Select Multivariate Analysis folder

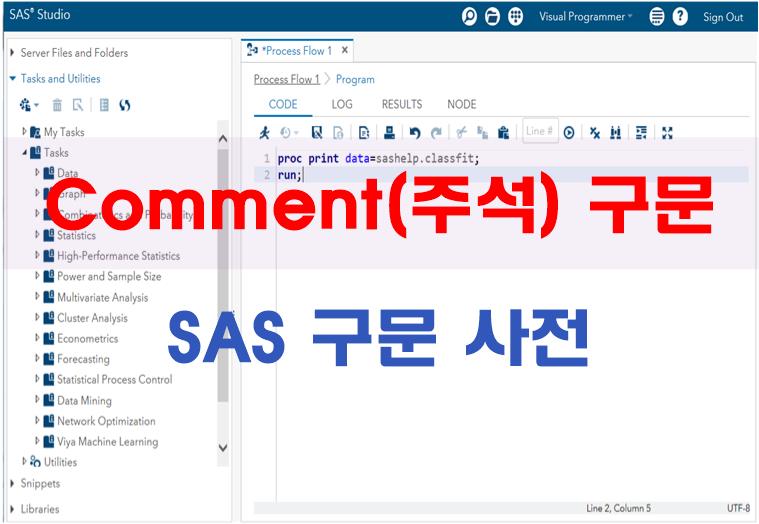103,297
